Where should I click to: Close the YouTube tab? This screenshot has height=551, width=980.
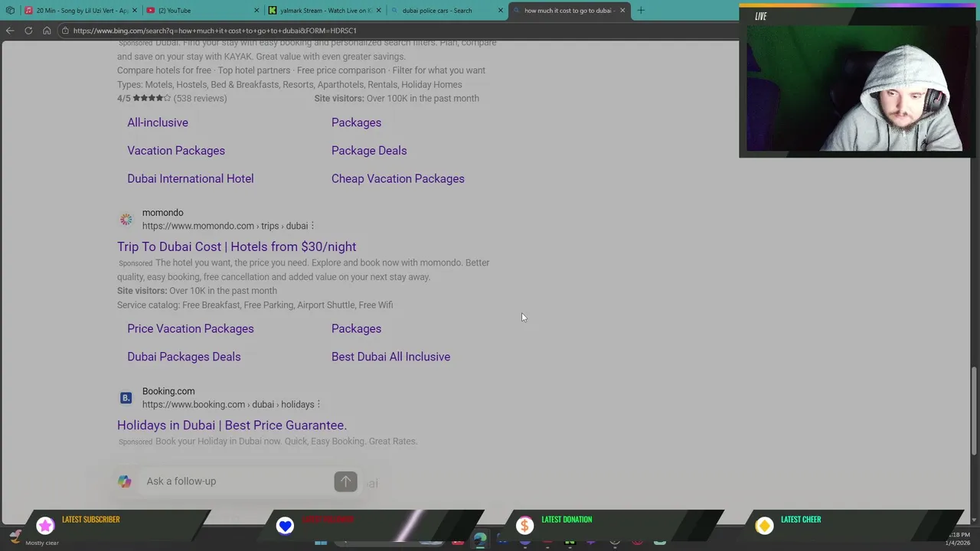(256, 11)
